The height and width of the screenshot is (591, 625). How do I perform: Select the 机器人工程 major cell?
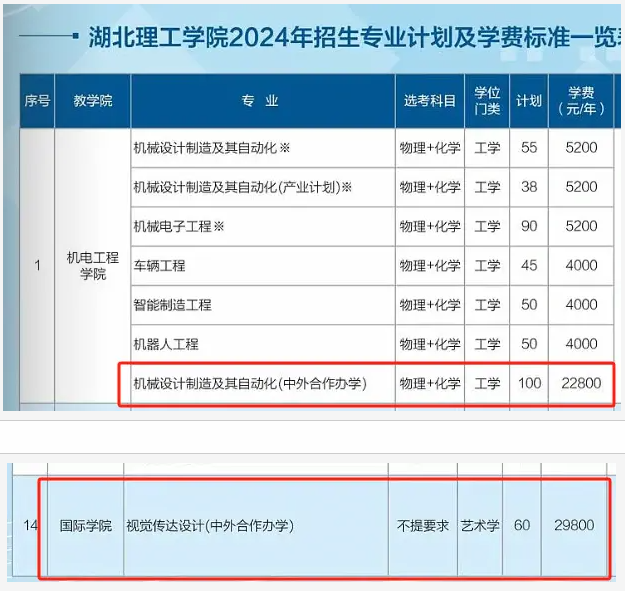click(166, 344)
